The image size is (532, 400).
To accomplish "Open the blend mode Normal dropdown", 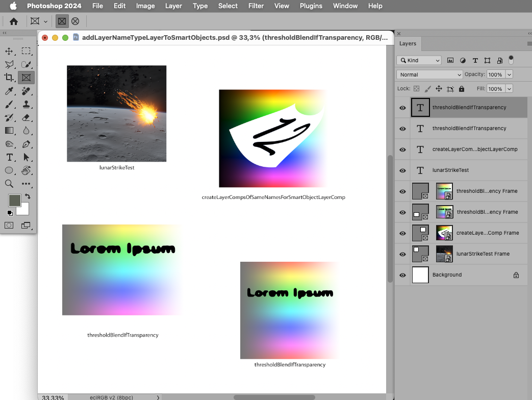I will pyautogui.click(x=429, y=74).
